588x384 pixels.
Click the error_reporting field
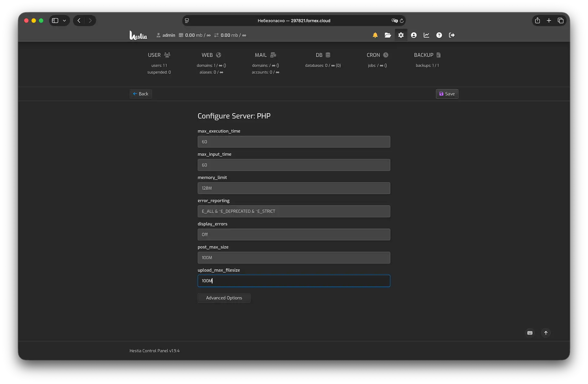294,211
